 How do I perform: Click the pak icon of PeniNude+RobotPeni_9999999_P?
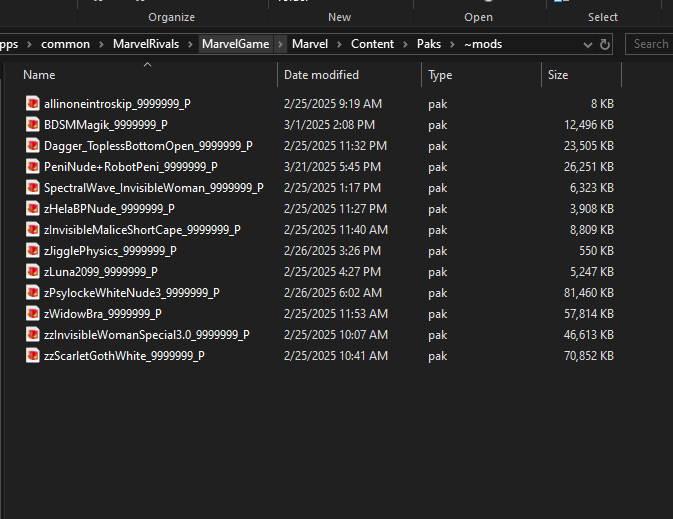point(33,167)
